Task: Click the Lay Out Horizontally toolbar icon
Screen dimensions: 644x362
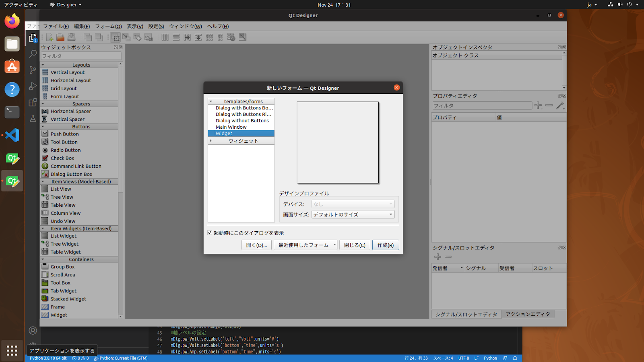Action: [x=165, y=37]
